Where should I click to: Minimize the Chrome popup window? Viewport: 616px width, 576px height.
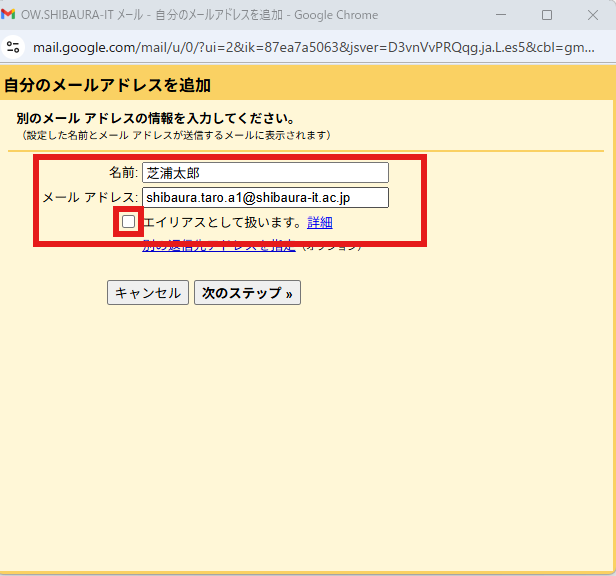coord(500,16)
